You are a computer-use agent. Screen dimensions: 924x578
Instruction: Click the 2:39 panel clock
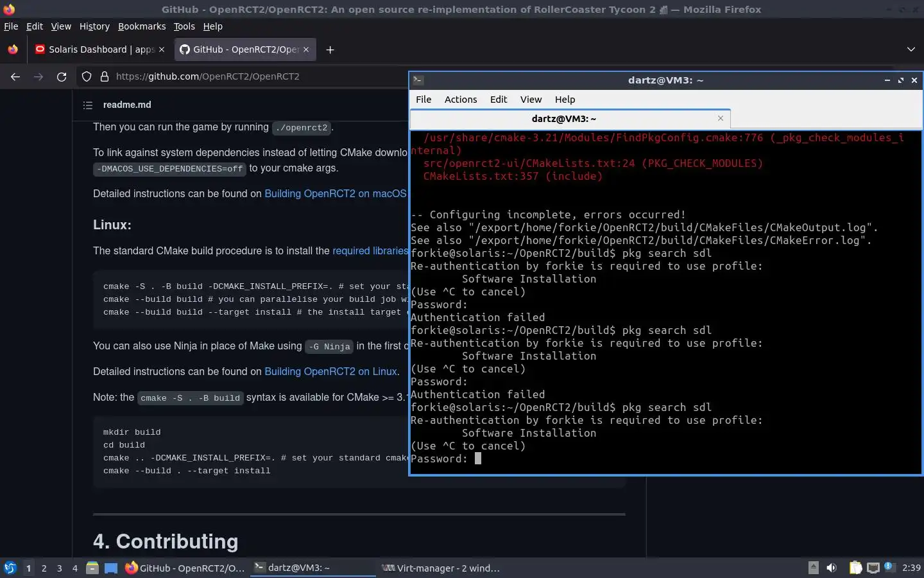(911, 568)
